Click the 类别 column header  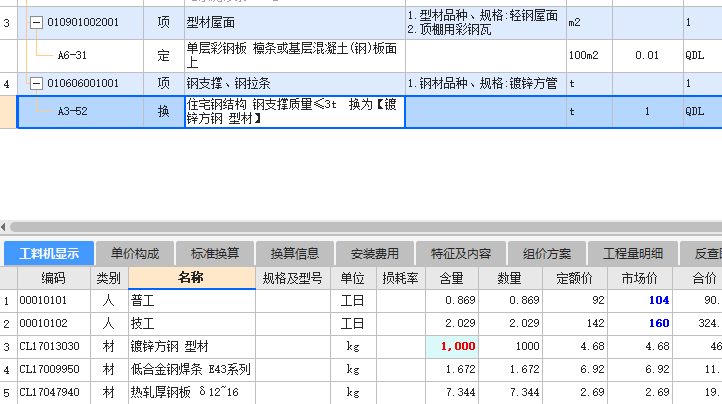coord(109,278)
